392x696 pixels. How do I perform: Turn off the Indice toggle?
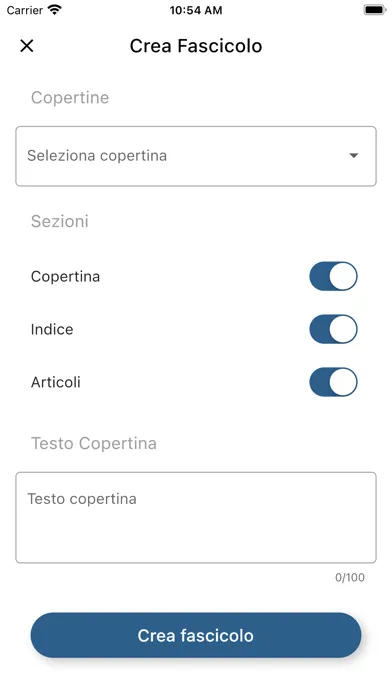coord(333,329)
